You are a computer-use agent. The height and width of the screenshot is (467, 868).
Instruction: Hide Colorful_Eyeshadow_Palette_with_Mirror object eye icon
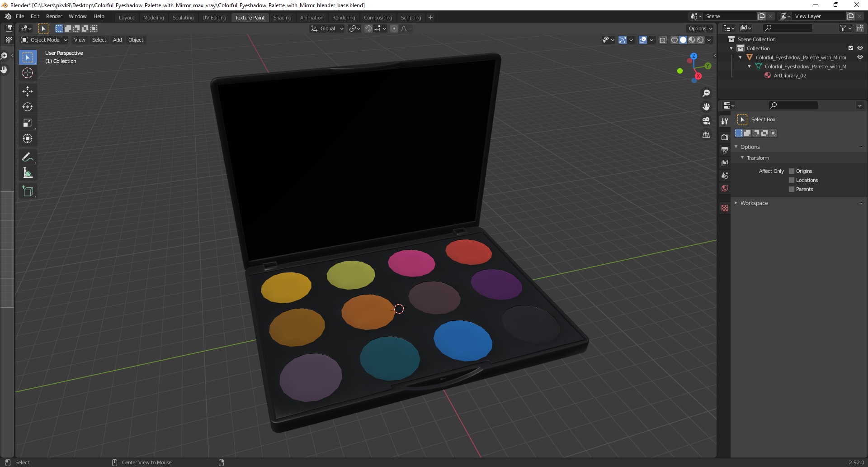860,57
